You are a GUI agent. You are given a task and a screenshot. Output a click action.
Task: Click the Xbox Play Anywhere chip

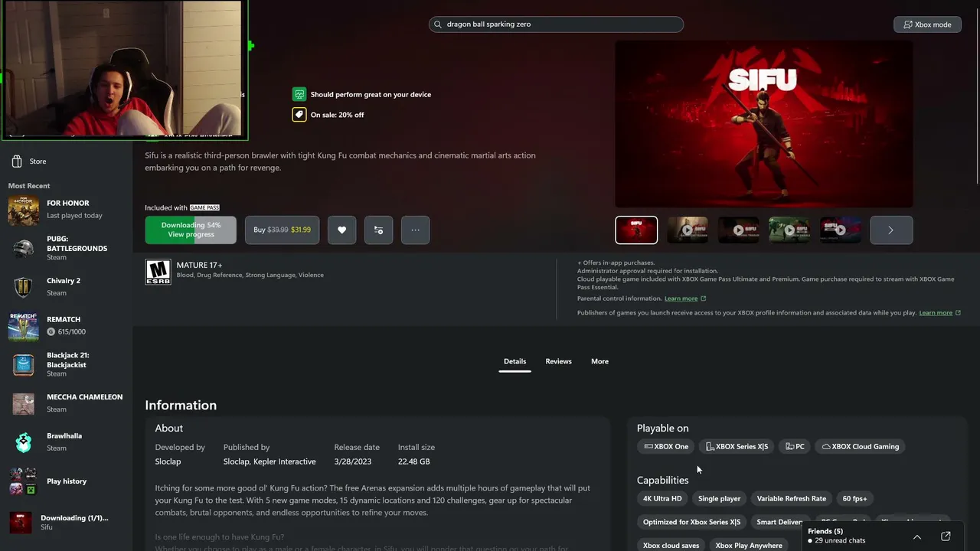point(749,546)
